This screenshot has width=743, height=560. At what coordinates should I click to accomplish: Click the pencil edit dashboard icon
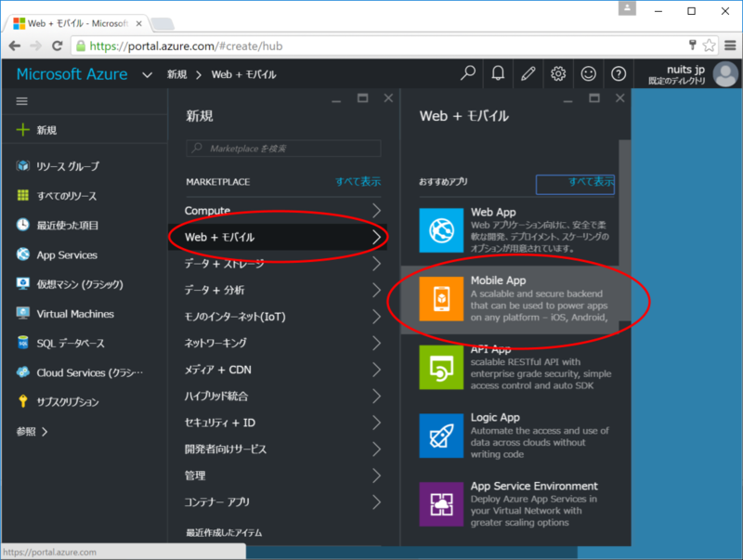[x=528, y=73]
